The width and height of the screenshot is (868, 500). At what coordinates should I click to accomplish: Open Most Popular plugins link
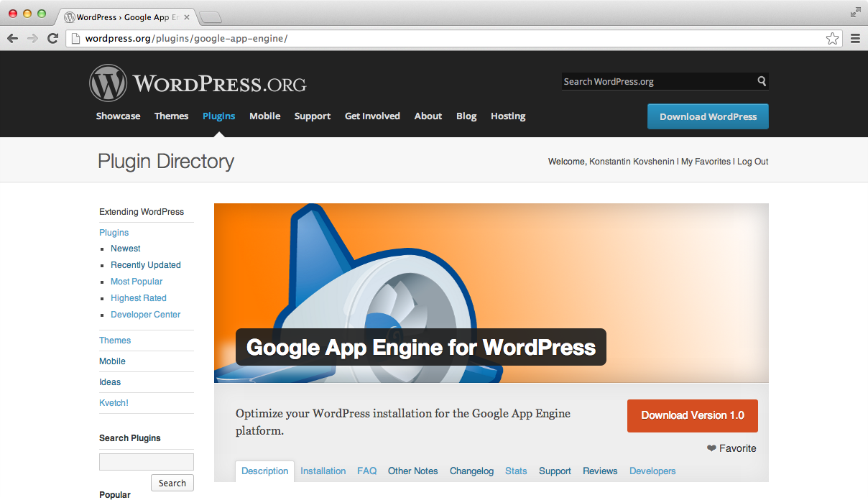coord(137,282)
